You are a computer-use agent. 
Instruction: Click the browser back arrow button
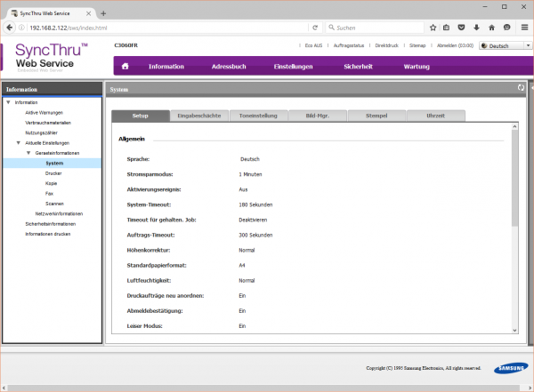[x=9, y=28]
